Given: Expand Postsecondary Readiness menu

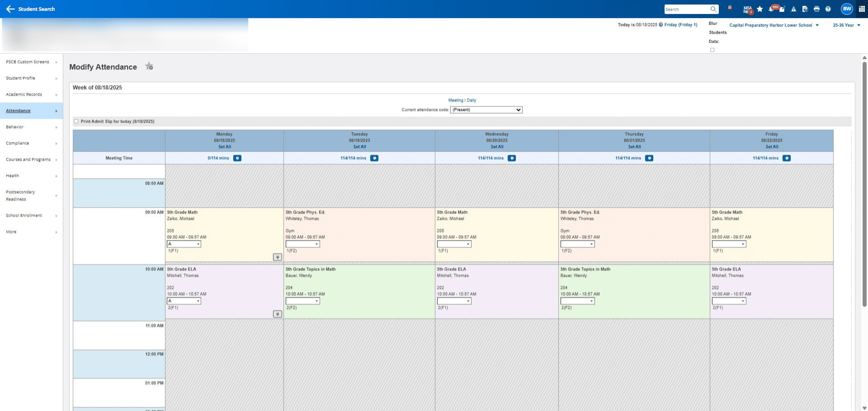Looking at the screenshot, I should tap(31, 196).
